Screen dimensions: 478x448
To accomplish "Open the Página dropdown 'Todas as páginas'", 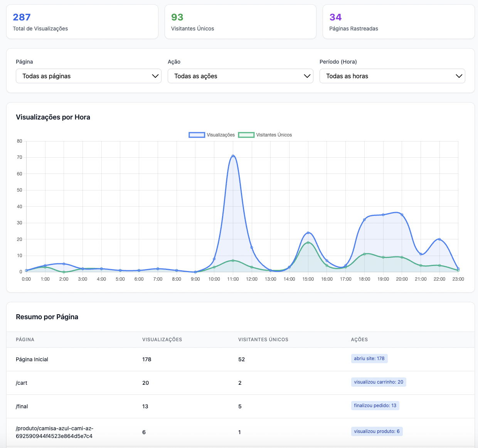I will click(x=89, y=76).
